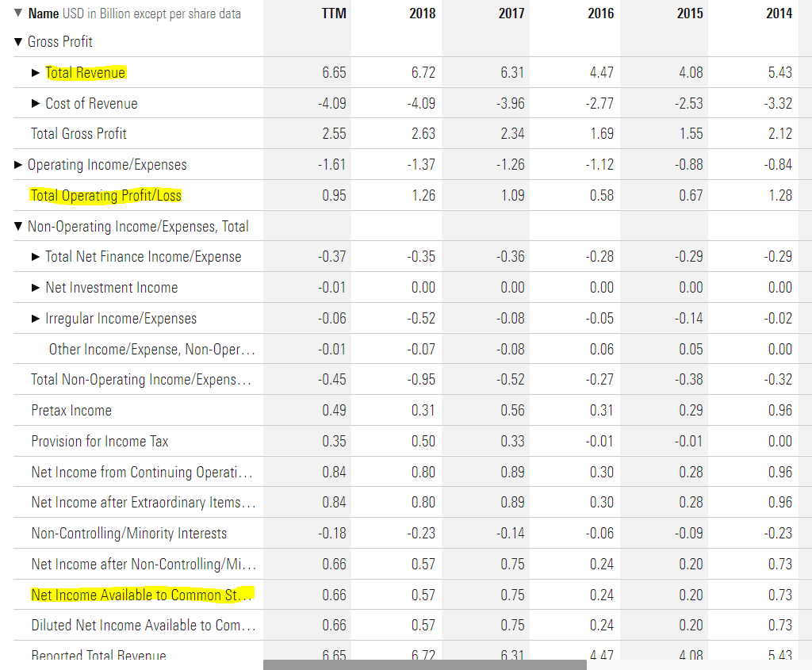812x670 pixels.
Task: Expand the Total Revenue row
Action: 36,73
